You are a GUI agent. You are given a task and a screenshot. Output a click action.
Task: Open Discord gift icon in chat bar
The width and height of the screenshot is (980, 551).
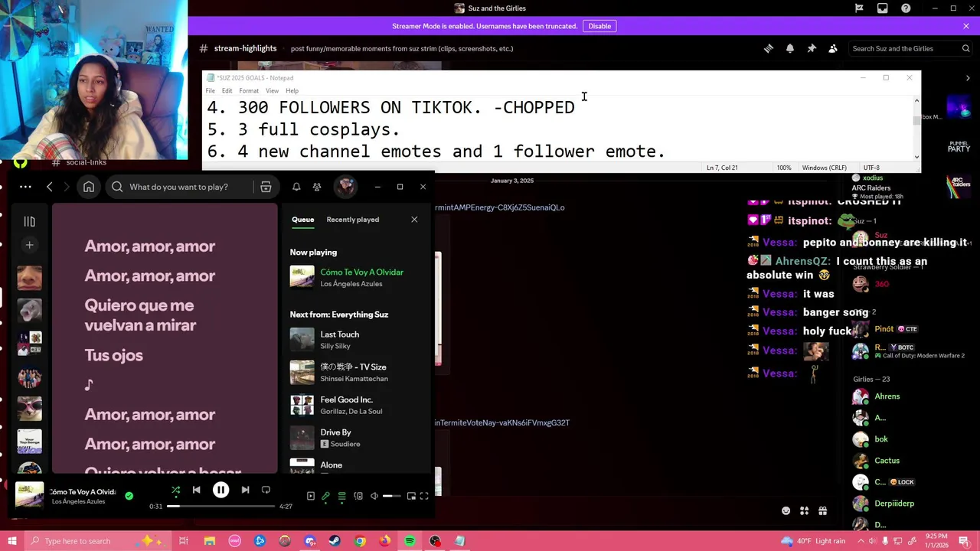point(822,510)
